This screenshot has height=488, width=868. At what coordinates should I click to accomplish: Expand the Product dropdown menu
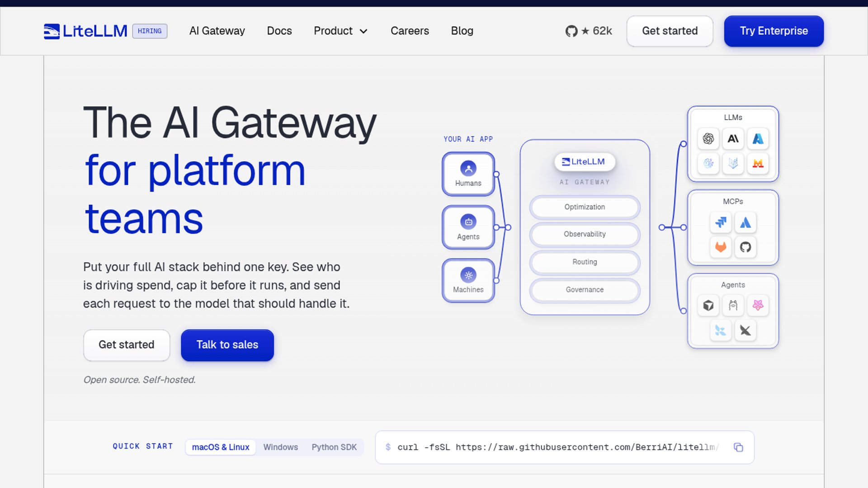point(340,31)
